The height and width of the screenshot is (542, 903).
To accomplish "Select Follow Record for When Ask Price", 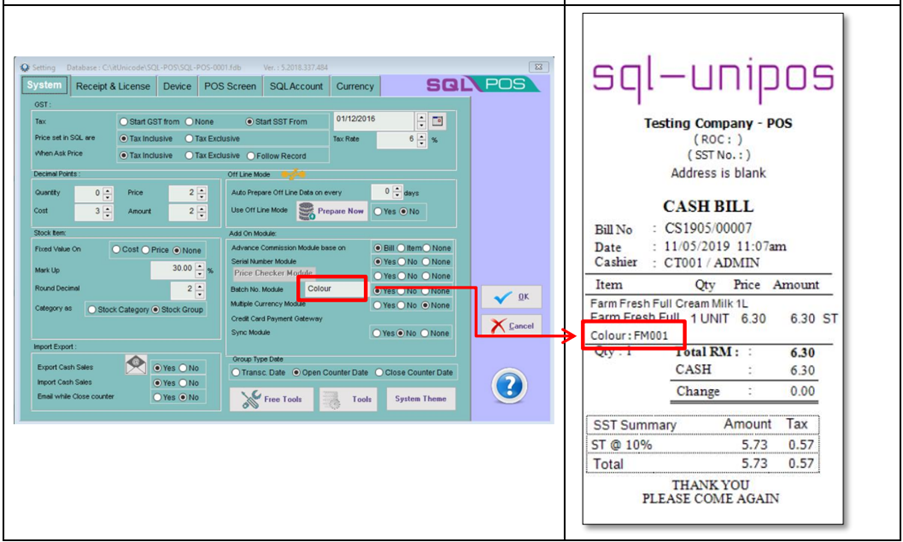I will [251, 155].
